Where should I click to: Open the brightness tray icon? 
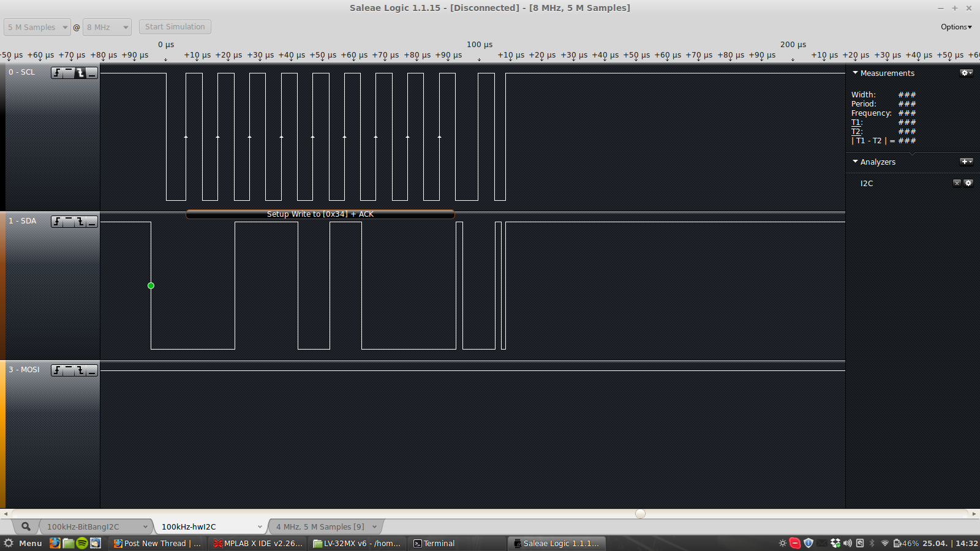click(782, 544)
